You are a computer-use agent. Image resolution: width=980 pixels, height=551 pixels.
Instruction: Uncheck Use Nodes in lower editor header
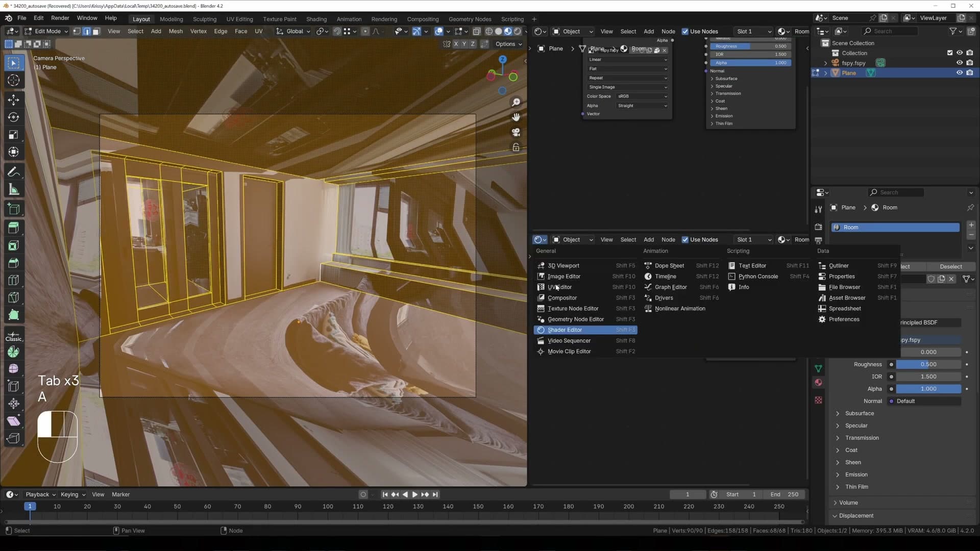[x=685, y=240]
